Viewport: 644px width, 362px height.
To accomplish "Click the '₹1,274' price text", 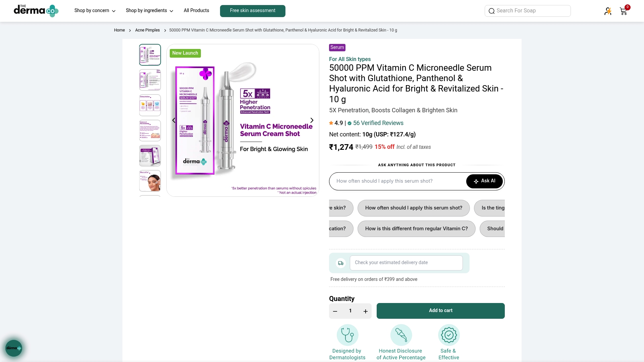I will (x=341, y=147).
